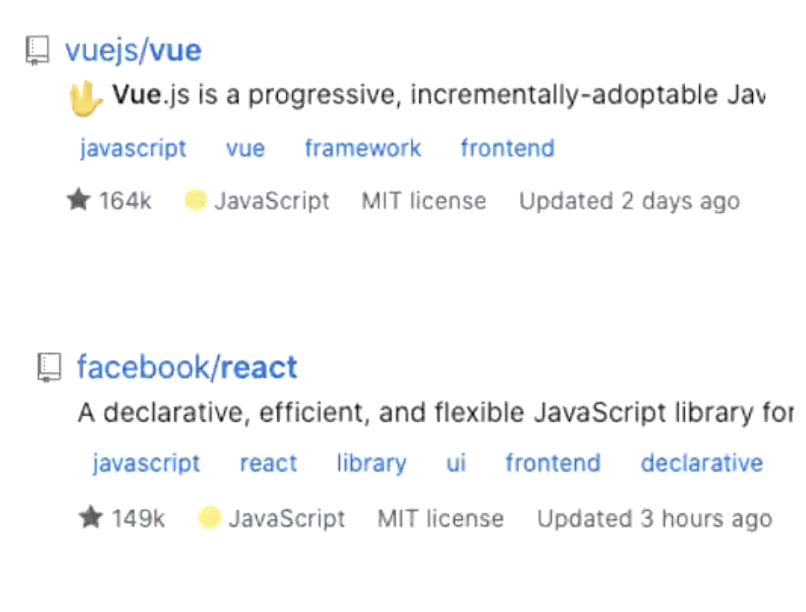Click the 'frontend' tag under facebook/react

[x=553, y=464]
